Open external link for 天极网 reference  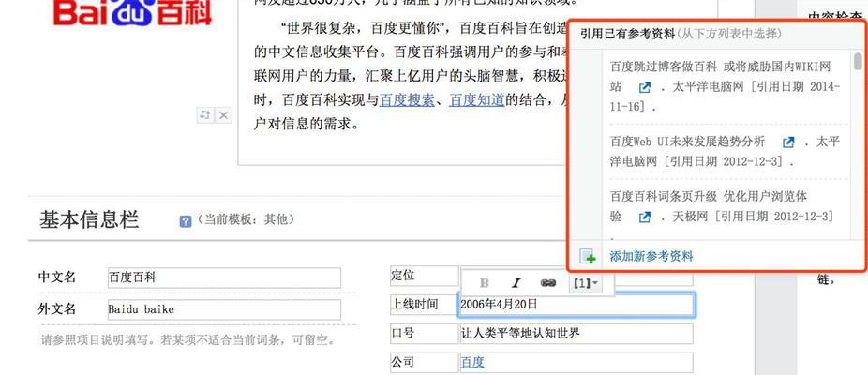tap(645, 217)
